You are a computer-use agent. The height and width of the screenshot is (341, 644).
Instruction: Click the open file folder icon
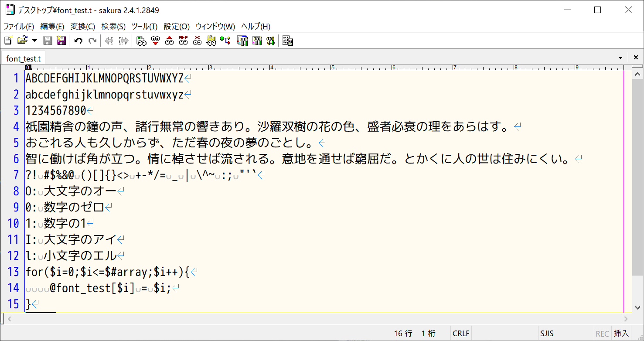22,41
